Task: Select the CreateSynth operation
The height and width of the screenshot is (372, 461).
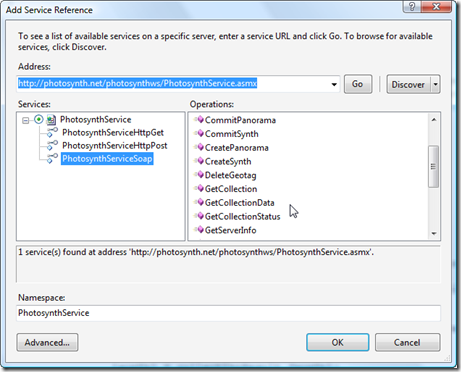Action: point(228,162)
